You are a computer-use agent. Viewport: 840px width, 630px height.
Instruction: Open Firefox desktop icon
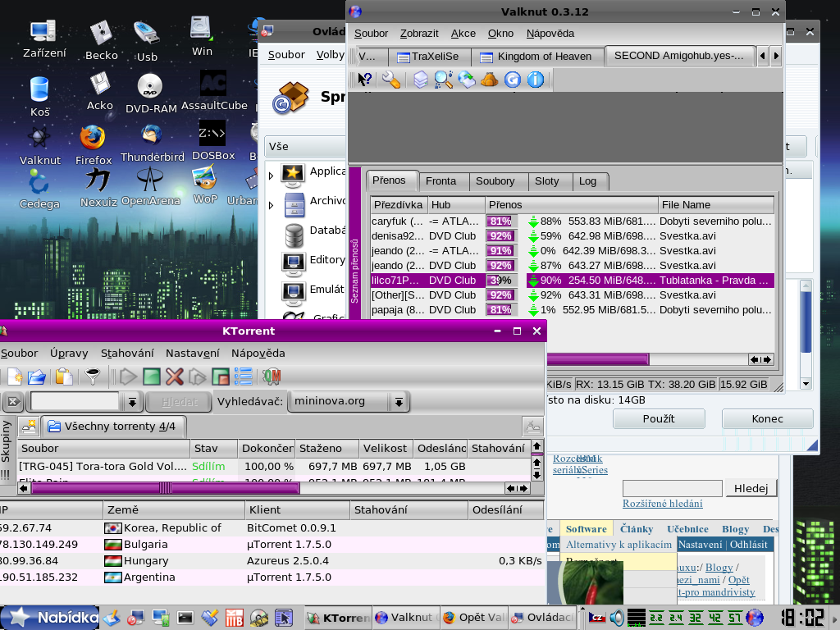pyautogui.click(x=94, y=144)
